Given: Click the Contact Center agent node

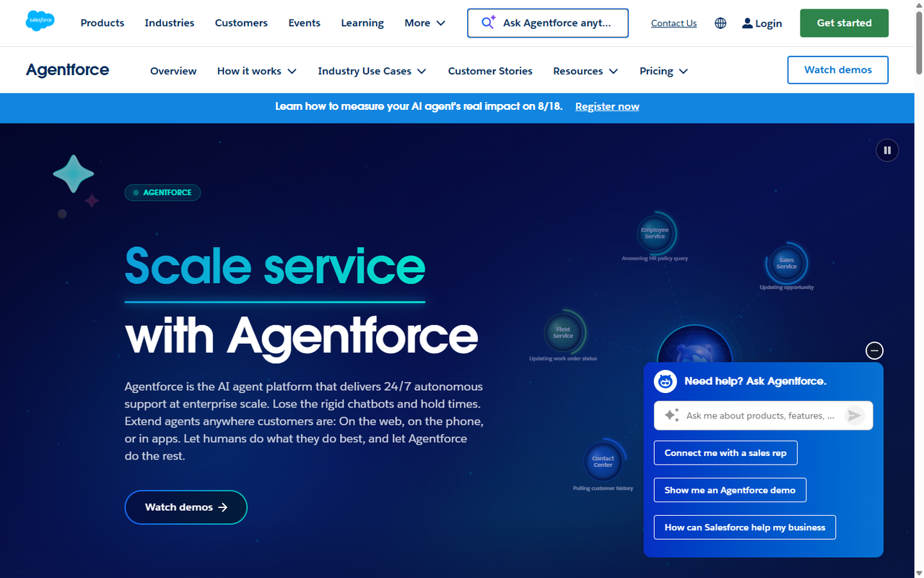Looking at the screenshot, I should pyautogui.click(x=603, y=461).
